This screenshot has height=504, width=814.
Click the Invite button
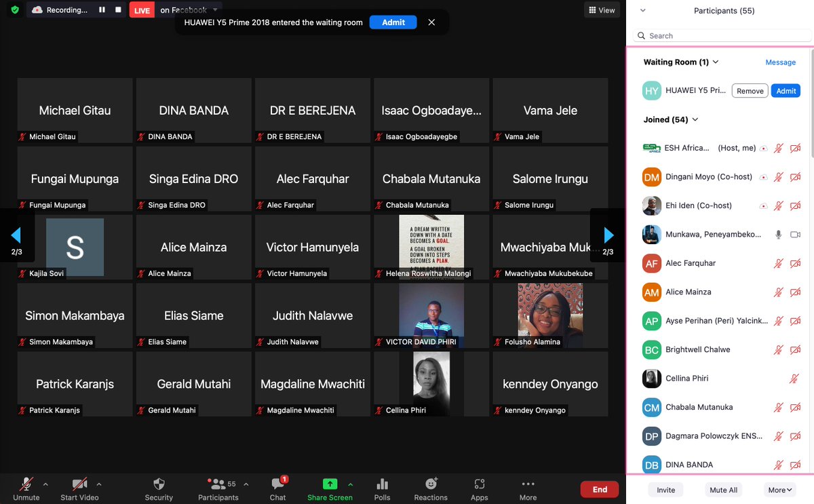point(666,490)
